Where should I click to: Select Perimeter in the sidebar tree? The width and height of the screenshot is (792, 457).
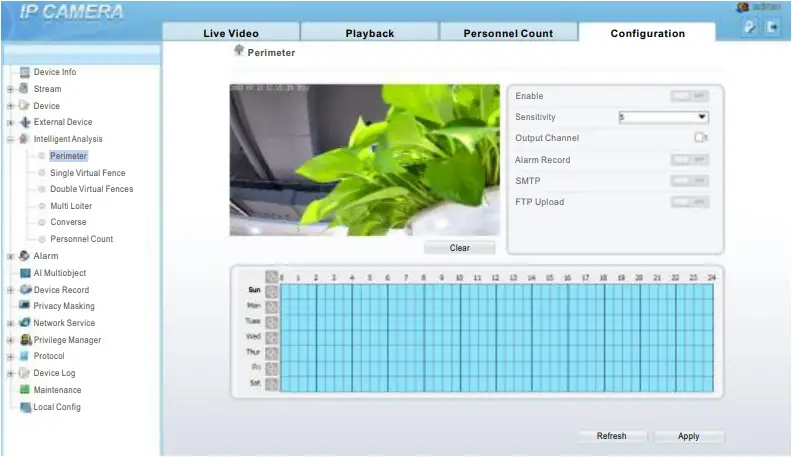tap(68, 156)
